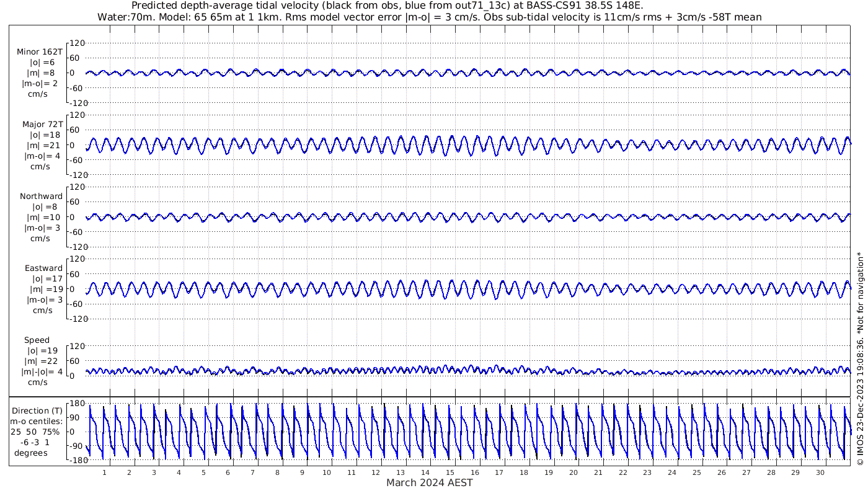868x496 pixels.
Task: Click day '30' on the time axis
Action: (x=820, y=472)
